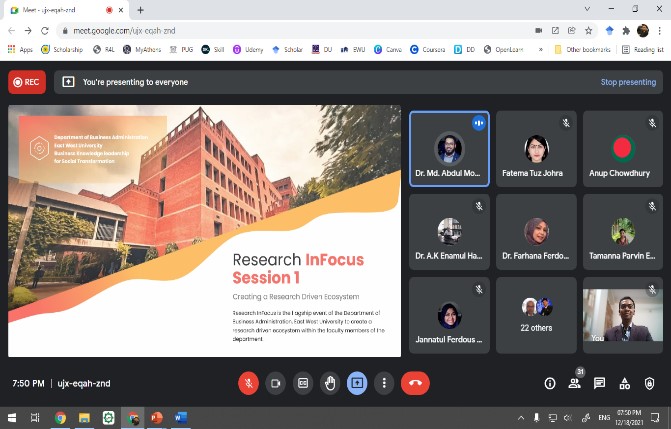Select Dr. Md. Abdul Mo... participant tile
671x429 pixels.
[x=449, y=149]
